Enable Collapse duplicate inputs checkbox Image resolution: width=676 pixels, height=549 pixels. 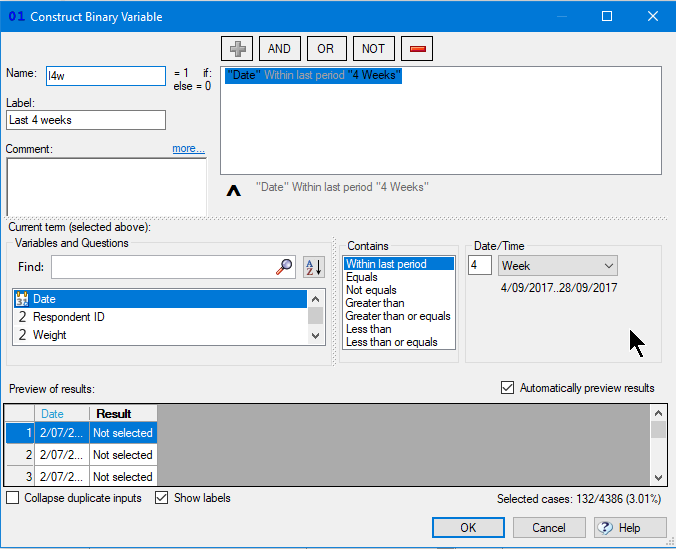[x=13, y=498]
